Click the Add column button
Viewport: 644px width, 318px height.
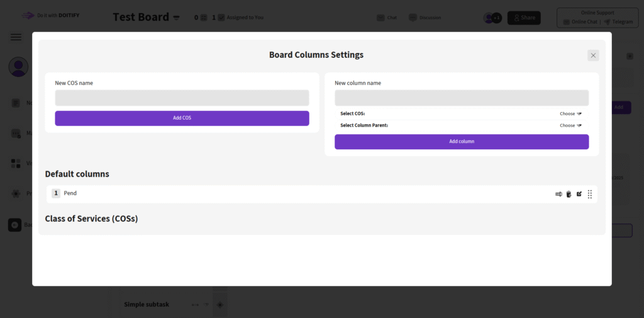coord(461,142)
